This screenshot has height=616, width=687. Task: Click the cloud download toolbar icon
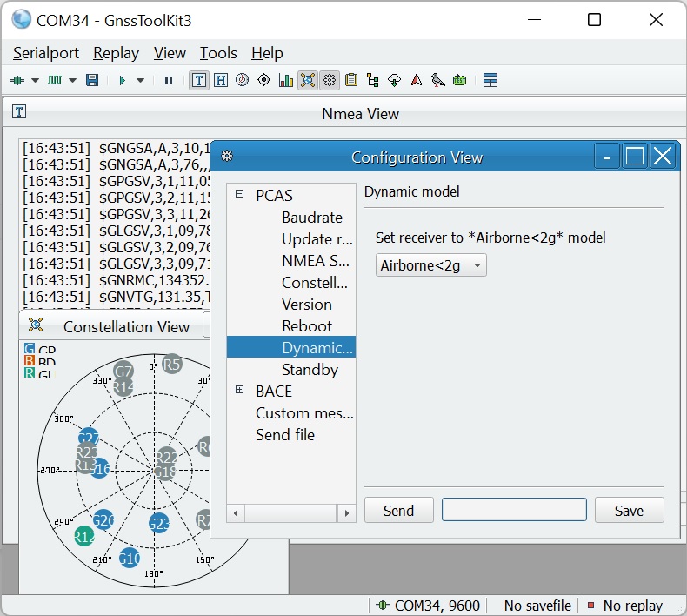click(x=394, y=81)
